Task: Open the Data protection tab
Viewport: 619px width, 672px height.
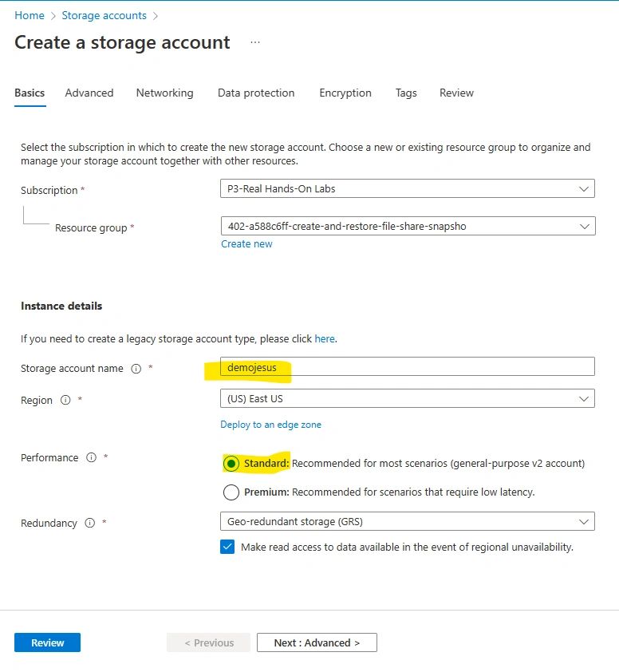Action: tap(256, 93)
